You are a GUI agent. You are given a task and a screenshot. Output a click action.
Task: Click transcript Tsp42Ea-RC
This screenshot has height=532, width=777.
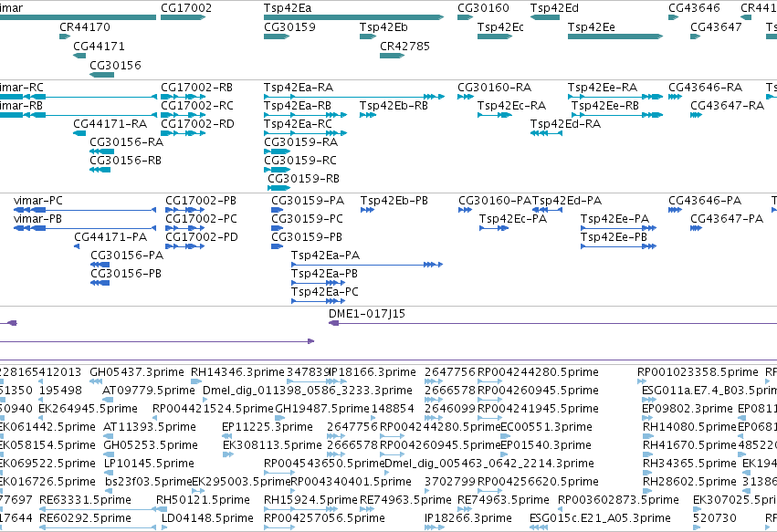click(298, 124)
